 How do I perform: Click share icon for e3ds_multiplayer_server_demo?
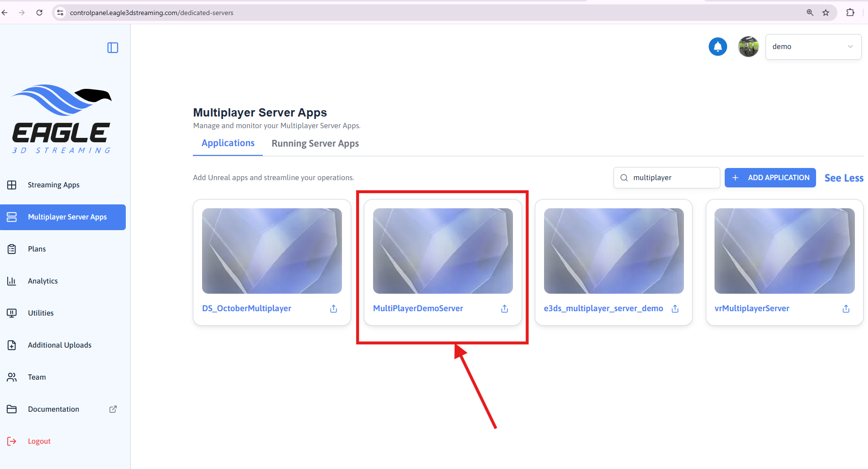(x=675, y=309)
